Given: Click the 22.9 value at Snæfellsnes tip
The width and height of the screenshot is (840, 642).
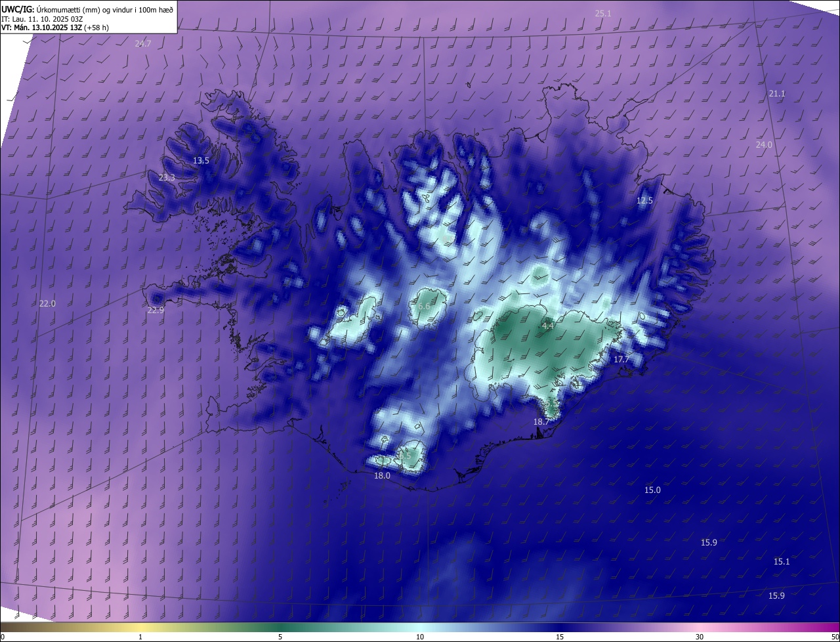Looking at the screenshot, I should click(156, 310).
